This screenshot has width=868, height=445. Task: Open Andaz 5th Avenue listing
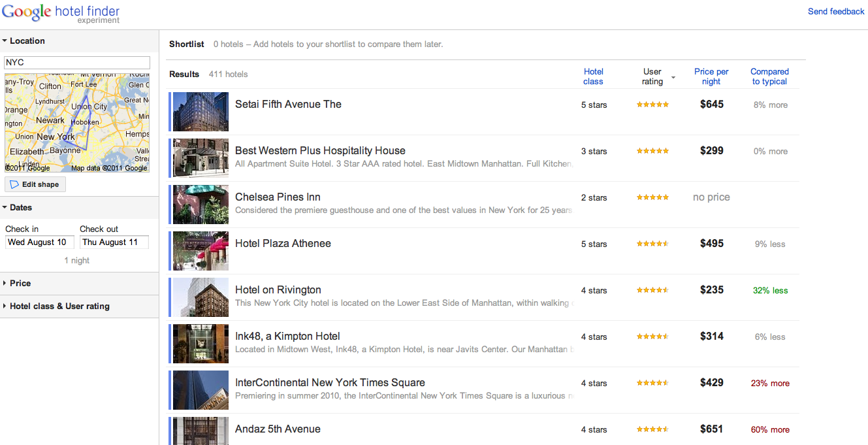(278, 429)
